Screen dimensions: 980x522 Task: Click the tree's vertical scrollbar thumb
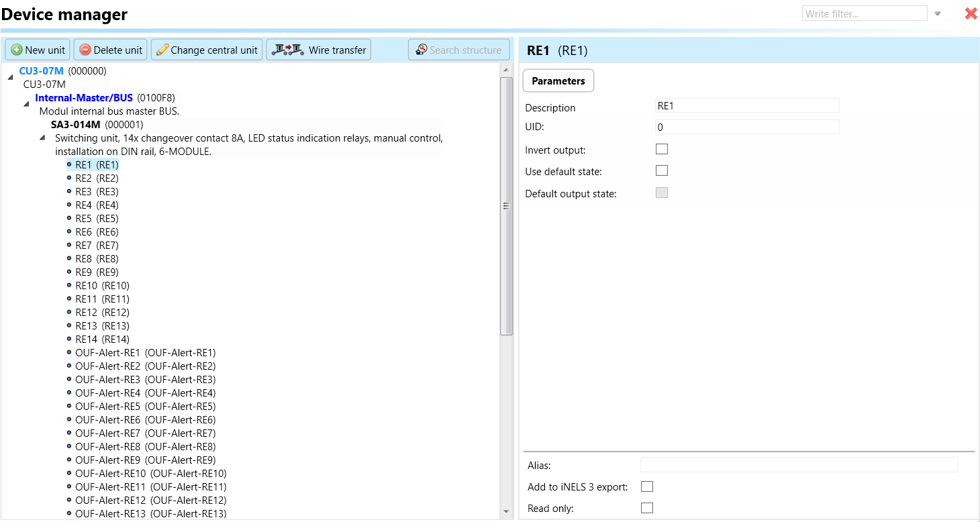tap(506, 205)
